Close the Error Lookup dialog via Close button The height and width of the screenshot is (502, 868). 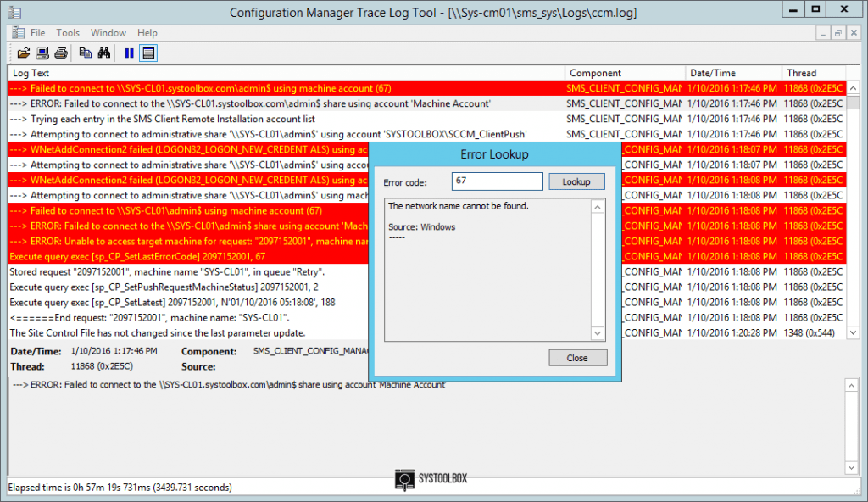coord(577,358)
